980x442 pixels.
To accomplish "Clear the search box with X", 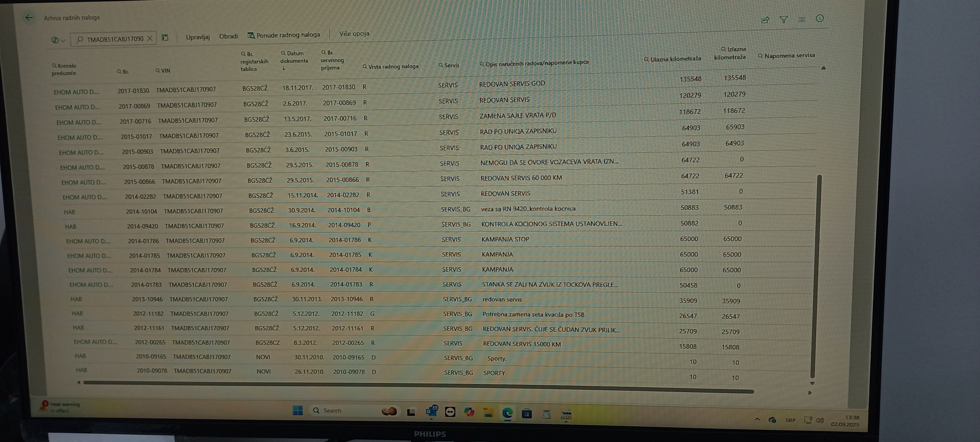I will pos(150,38).
